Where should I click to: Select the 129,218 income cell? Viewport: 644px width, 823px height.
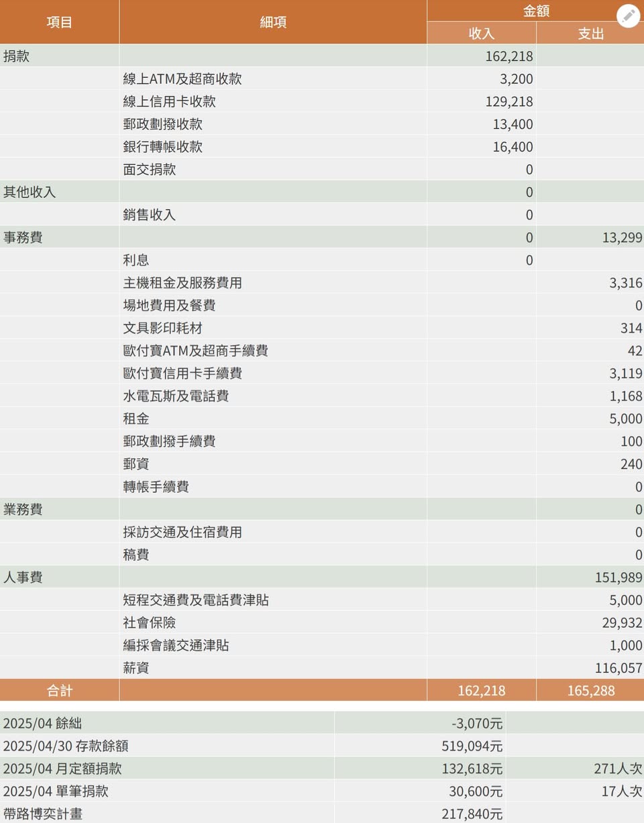coord(509,101)
